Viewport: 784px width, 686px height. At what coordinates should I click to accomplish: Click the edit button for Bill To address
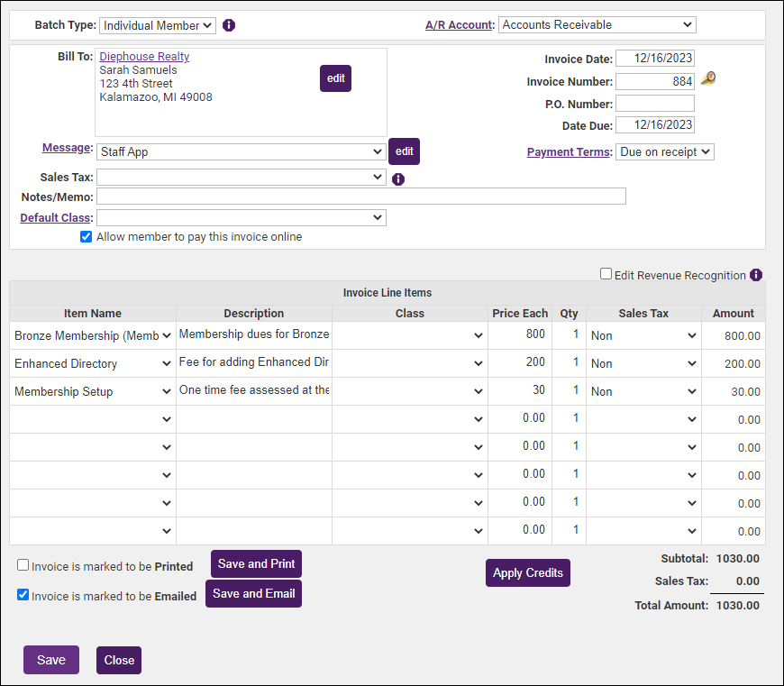[x=335, y=78]
